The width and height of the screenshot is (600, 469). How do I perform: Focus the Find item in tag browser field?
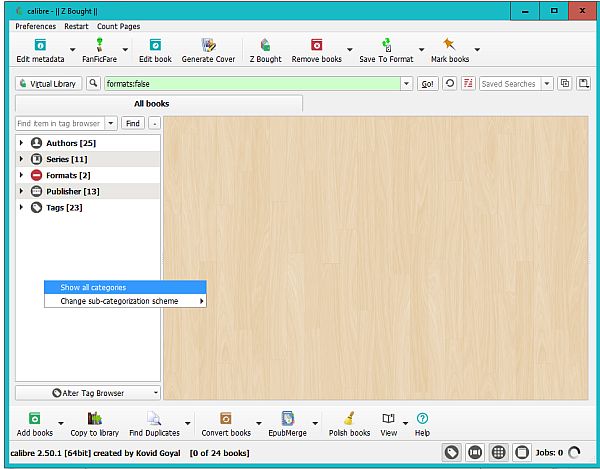pos(60,123)
